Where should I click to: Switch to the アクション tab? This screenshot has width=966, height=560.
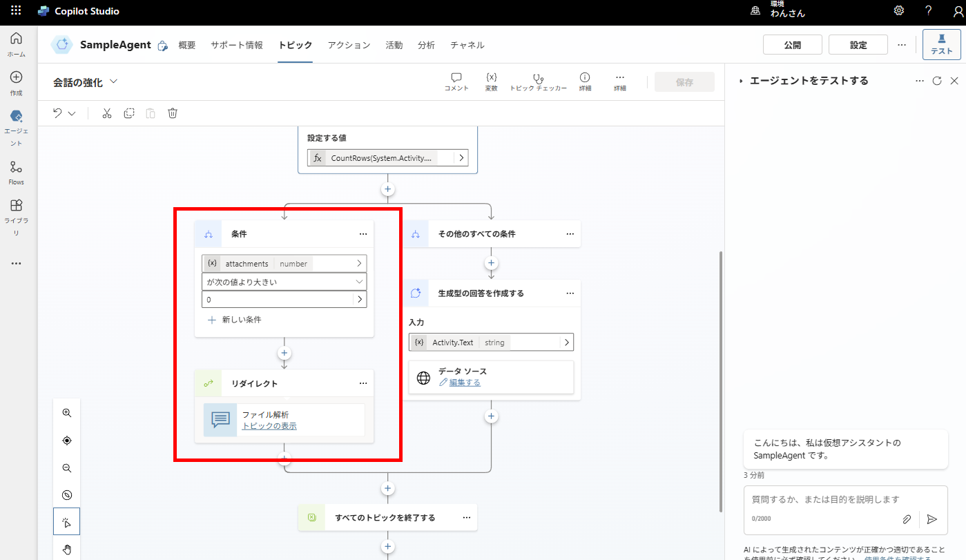tap(349, 45)
